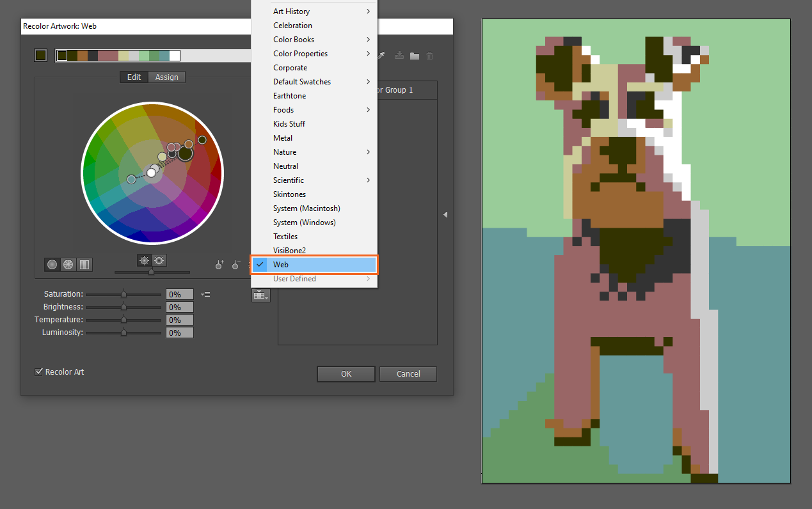Choose the Corporate swatch library
The height and width of the screenshot is (509, 812).
click(314, 68)
